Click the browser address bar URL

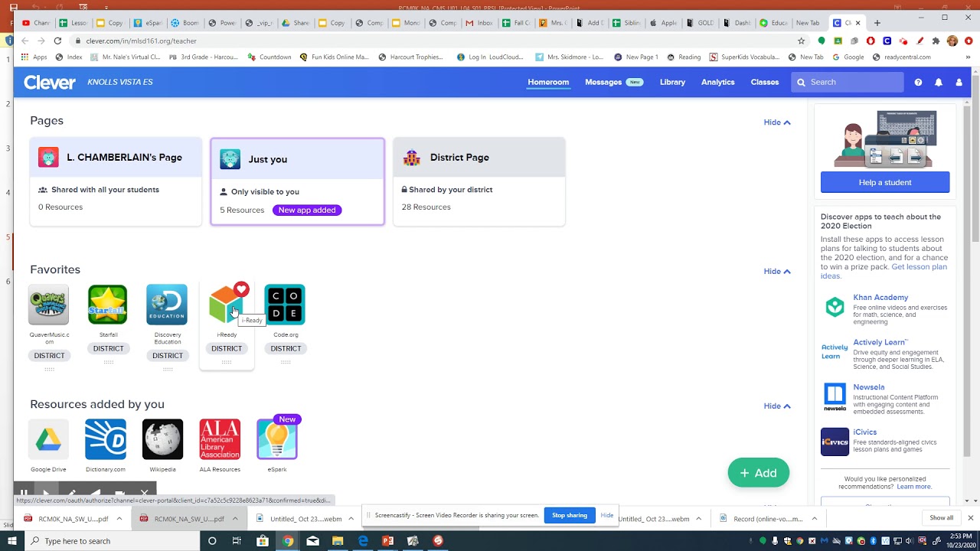pyautogui.click(x=141, y=41)
